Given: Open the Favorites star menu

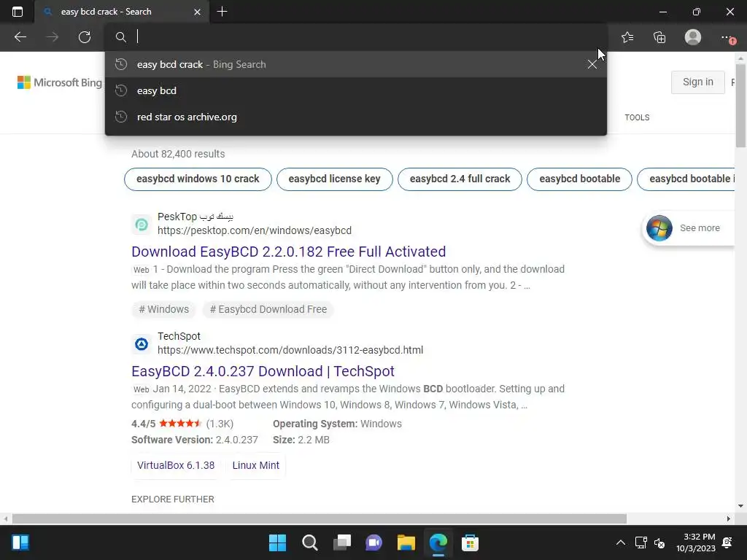Looking at the screenshot, I should point(627,37).
